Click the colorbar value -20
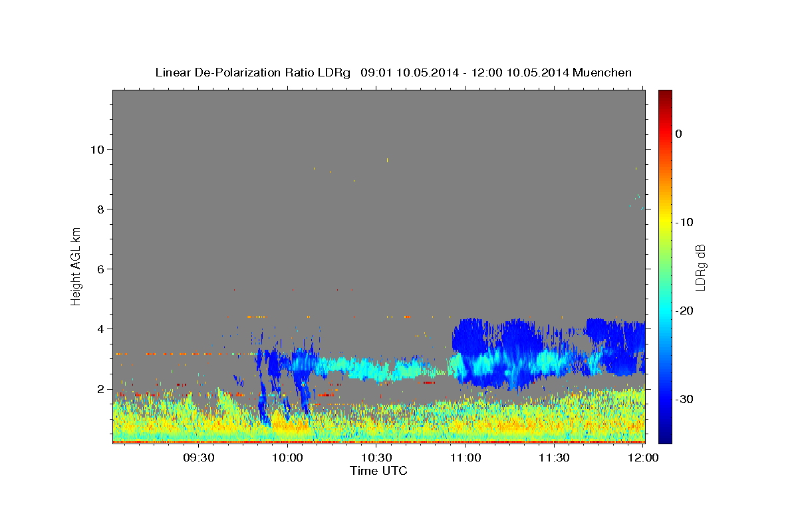This screenshot has height=532, width=798. click(x=685, y=311)
